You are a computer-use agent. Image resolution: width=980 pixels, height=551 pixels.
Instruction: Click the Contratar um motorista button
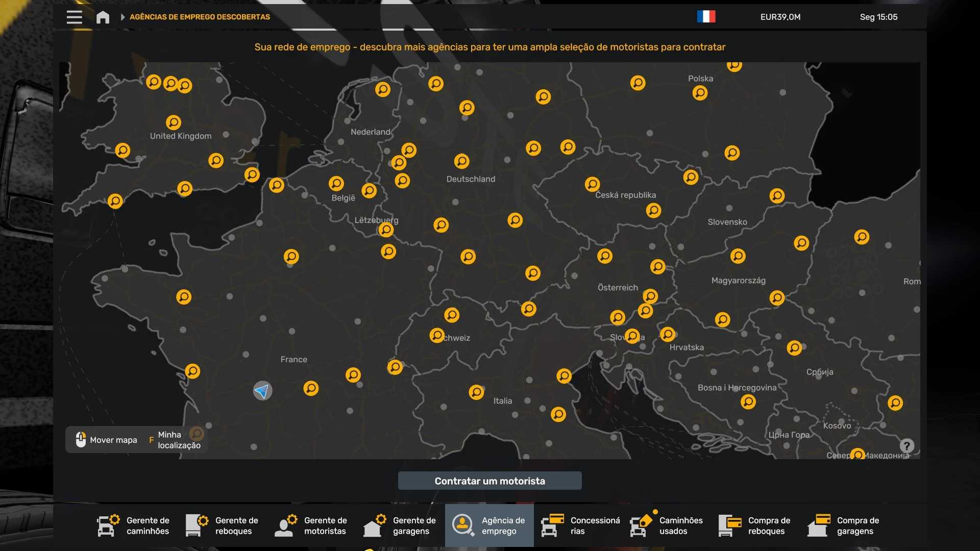[489, 481]
